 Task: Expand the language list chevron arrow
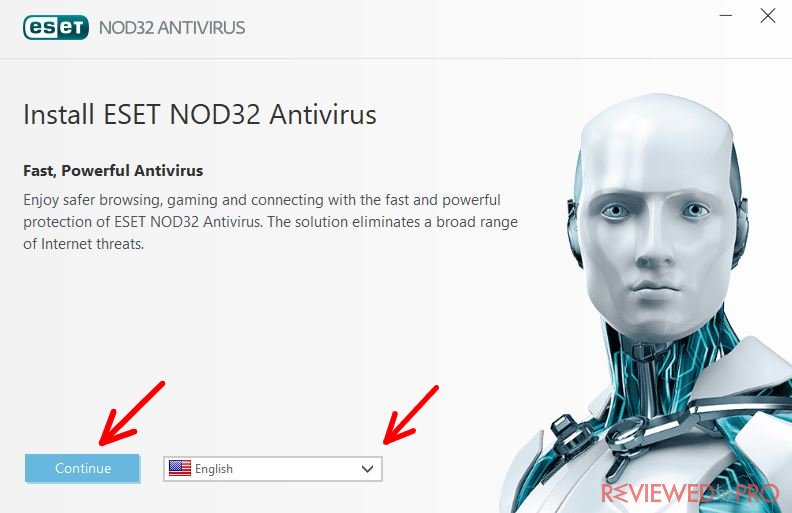(x=367, y=469)
